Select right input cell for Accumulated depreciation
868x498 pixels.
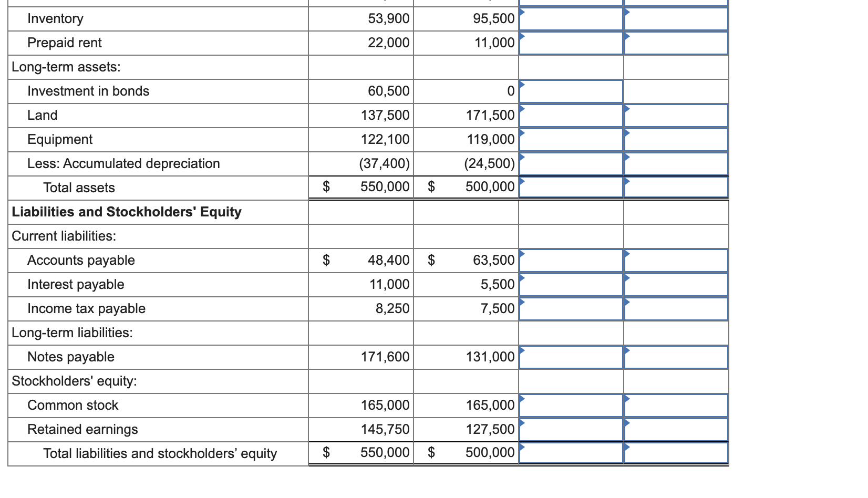676,164
